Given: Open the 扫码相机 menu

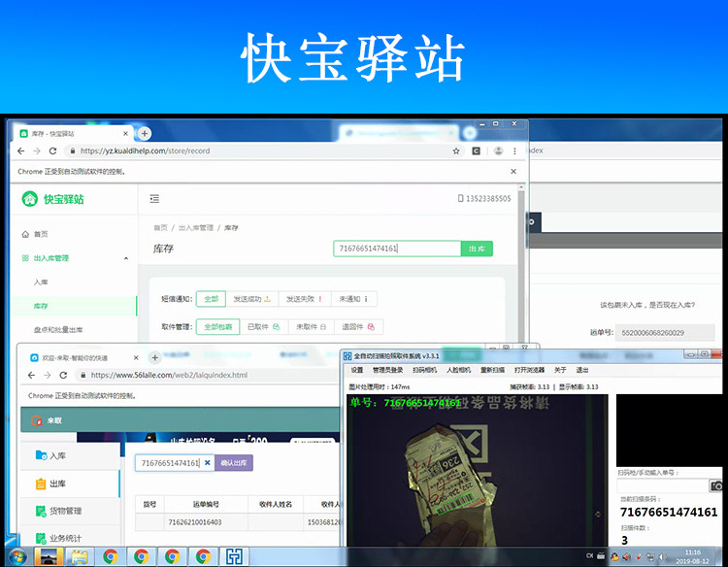Looking at the screenshot, I should [424, 370].
